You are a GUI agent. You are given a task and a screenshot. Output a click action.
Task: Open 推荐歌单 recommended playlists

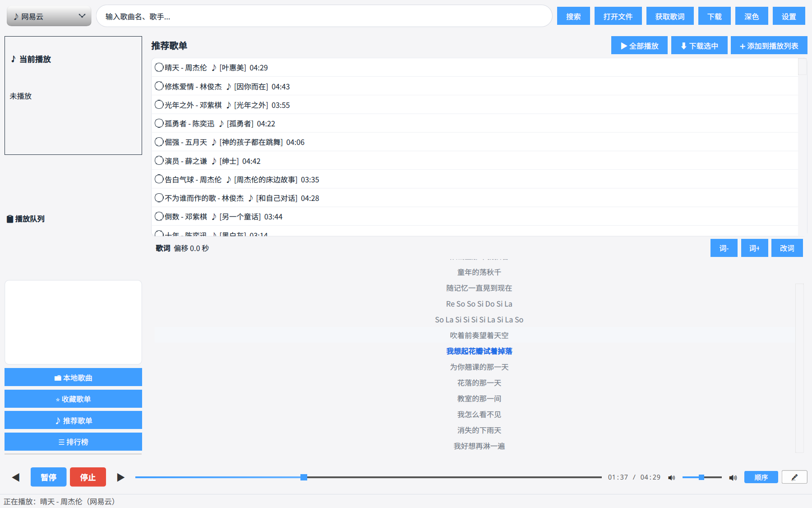point(73,420)
